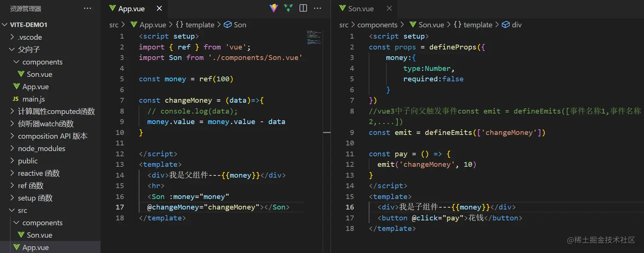The height and width of the screenshot is (253, 644).
Task: Expand the setup 函数 folder
Action: pyautogui.click(x=50, y=198)
